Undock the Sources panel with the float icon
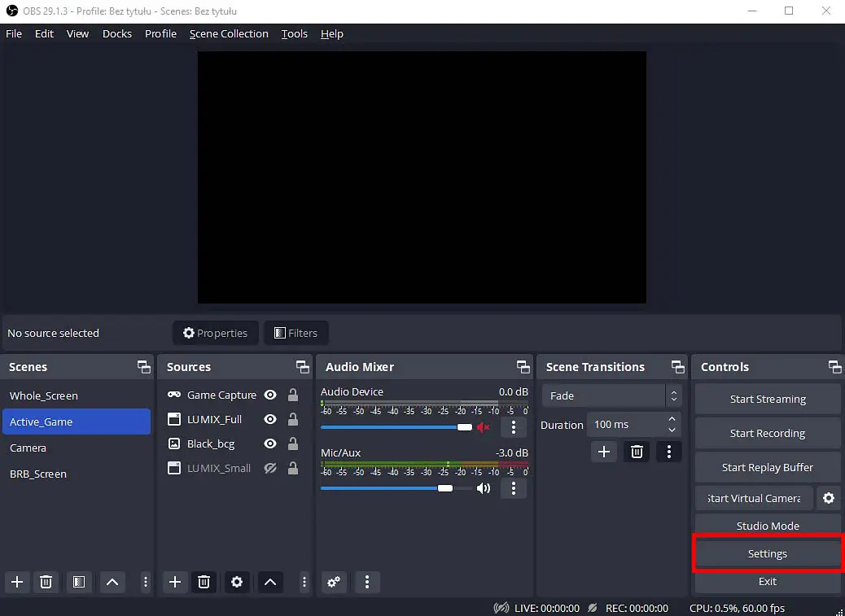Screen dimensions: 845x616 click(303, 367)
